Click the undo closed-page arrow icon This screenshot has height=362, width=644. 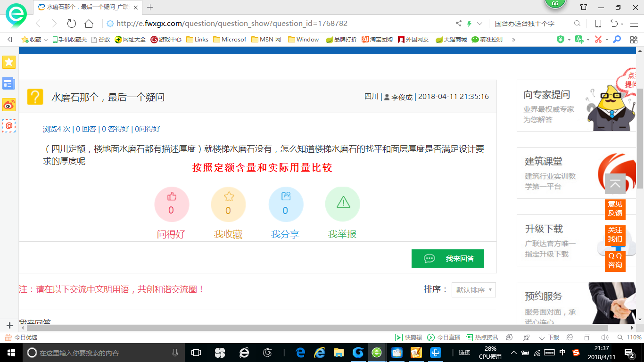coord(614,24)
